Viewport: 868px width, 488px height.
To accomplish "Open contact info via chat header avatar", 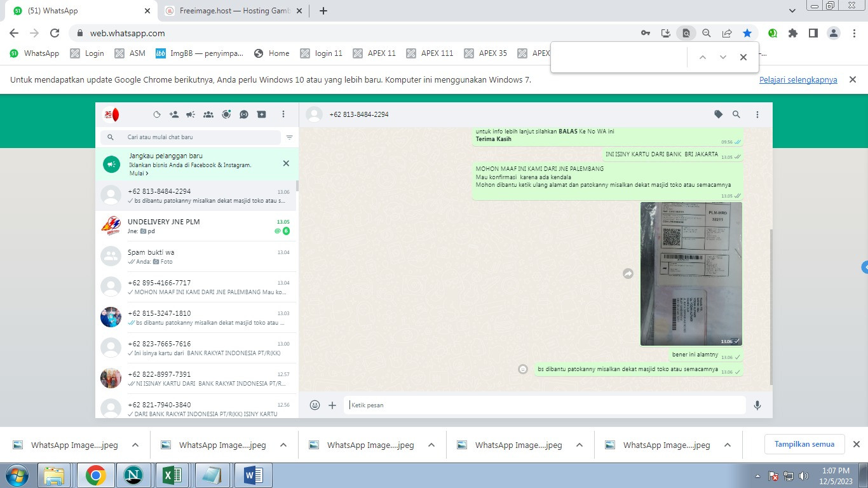I will click(x=314, y=114).
